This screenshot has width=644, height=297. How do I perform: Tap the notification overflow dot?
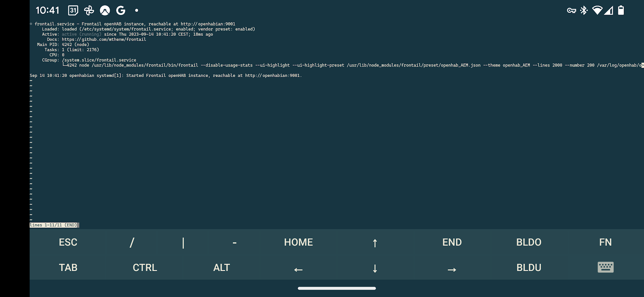pos(137,10)
